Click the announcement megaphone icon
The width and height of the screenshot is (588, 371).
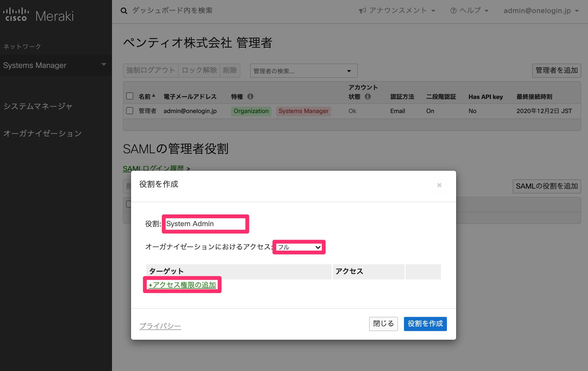(x=362, y=11)
